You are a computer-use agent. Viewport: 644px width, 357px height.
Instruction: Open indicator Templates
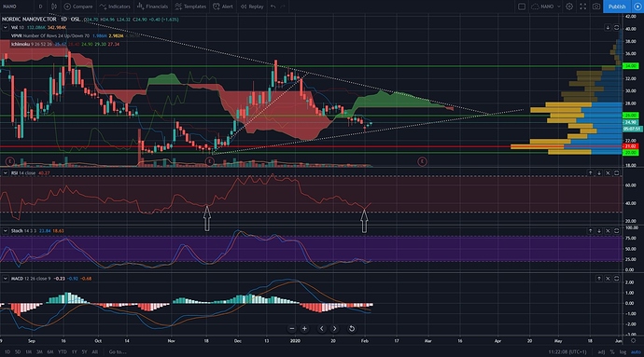(189, 7)
